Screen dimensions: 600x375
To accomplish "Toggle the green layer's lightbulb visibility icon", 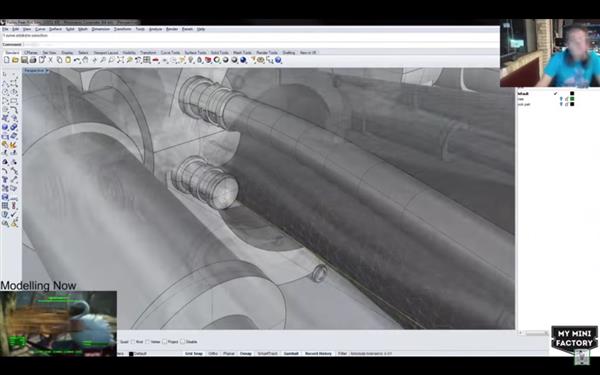I will click(561, 99).
